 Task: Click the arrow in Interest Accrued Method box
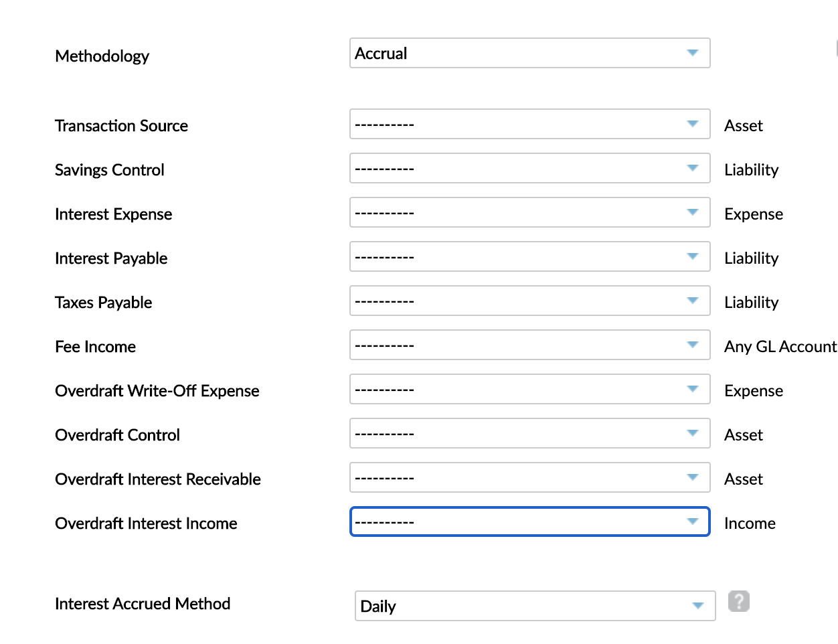[x=698, y=606]
